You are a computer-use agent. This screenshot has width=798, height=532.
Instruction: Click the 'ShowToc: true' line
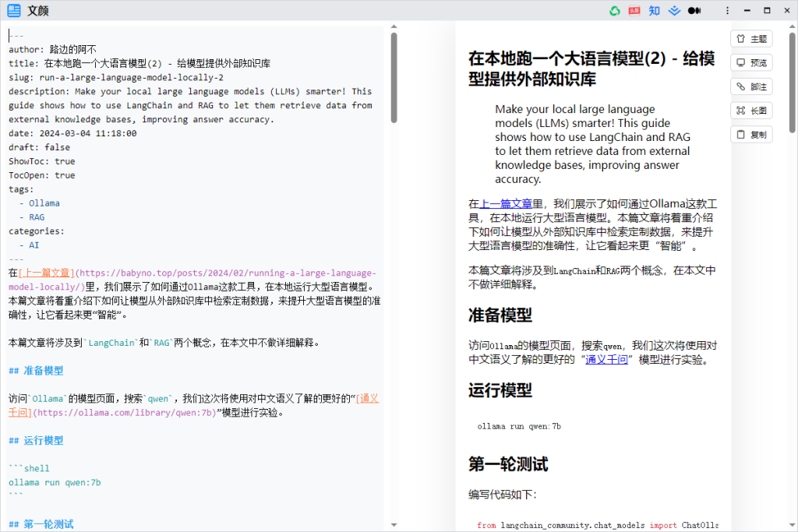42,161
